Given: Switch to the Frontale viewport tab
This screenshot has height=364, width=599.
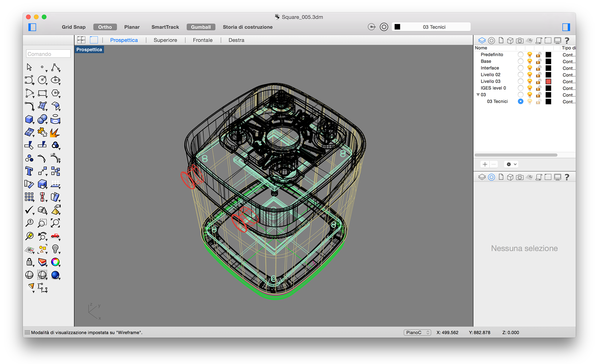Looking at the screenshot, I should pyautogui.click(x=202, y=40).
